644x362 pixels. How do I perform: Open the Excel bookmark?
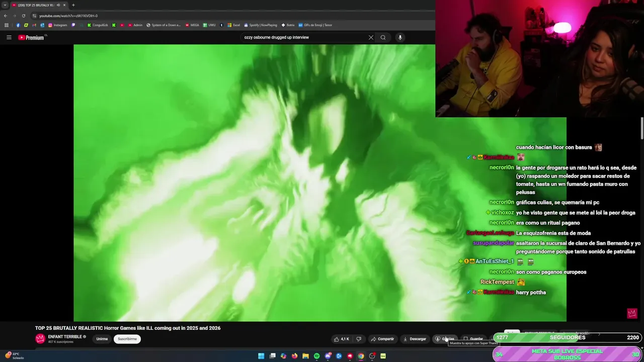234,25
